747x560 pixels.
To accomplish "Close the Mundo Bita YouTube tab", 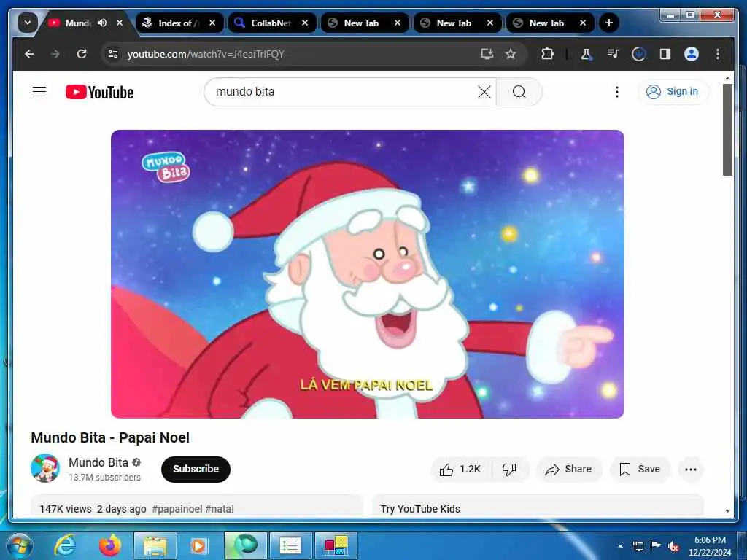I will (x=120, y=23).
